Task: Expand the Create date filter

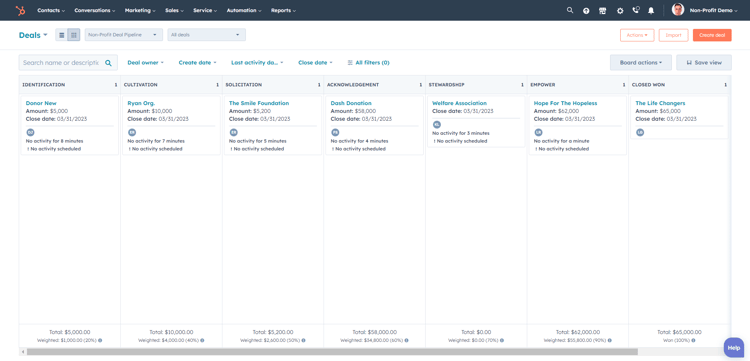Action: 198,63
